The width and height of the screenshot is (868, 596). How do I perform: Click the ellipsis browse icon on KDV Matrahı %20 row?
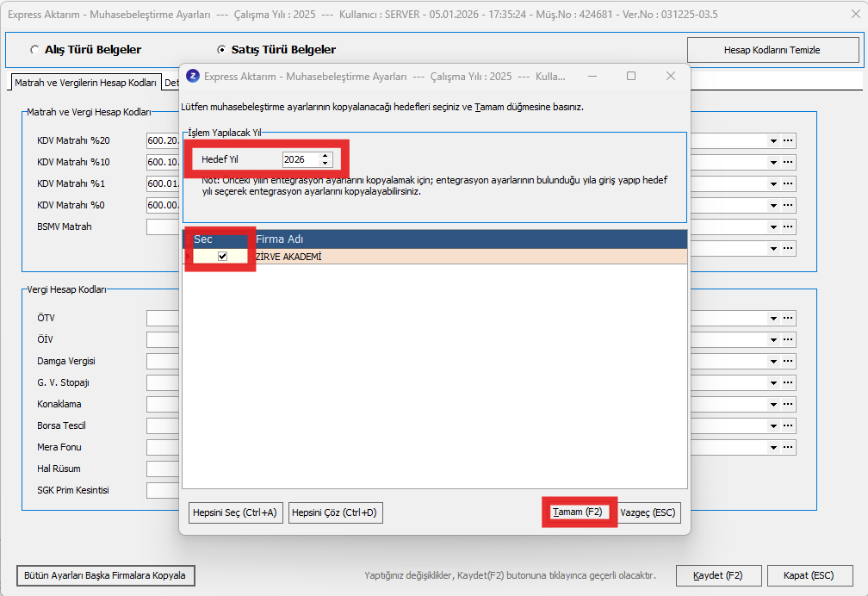(x=788, y=140)
